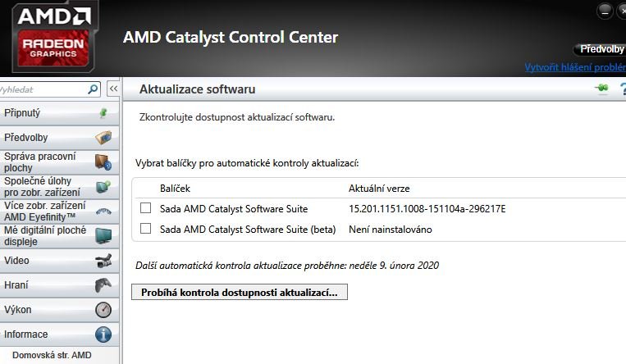The height and width of the screenshot is (364, 626).
Task: Click the gauge icon next to Výkon
Action: 103,310
